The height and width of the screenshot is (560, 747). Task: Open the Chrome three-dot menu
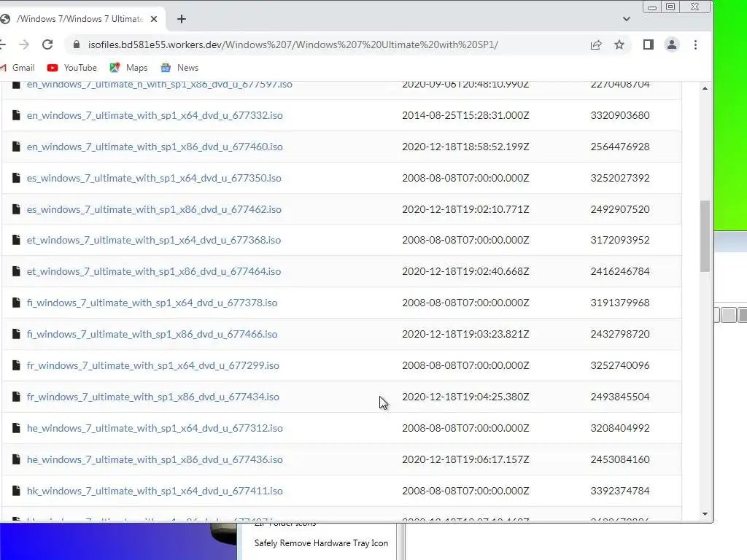click(695, 44)
